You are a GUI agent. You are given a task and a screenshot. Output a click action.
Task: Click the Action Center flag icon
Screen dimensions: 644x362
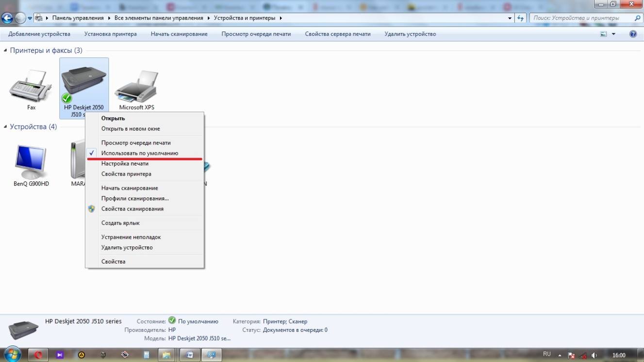(571, 355)
